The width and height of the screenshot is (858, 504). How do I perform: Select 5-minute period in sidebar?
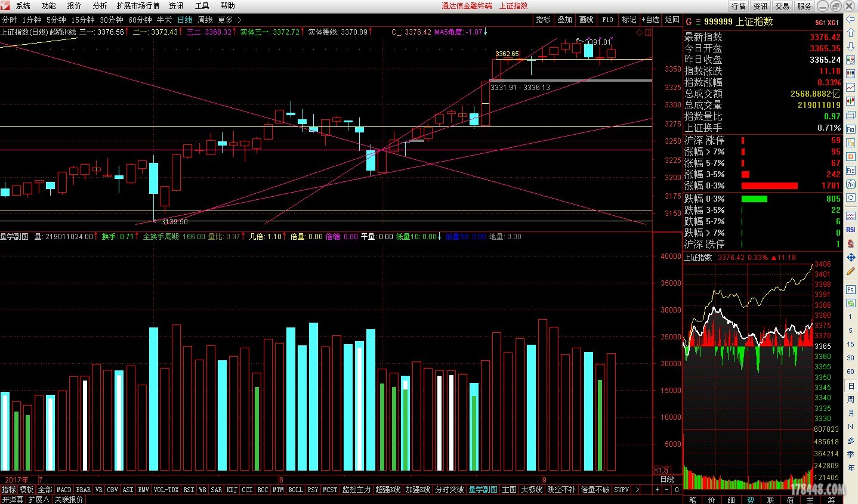pos(851,330)
